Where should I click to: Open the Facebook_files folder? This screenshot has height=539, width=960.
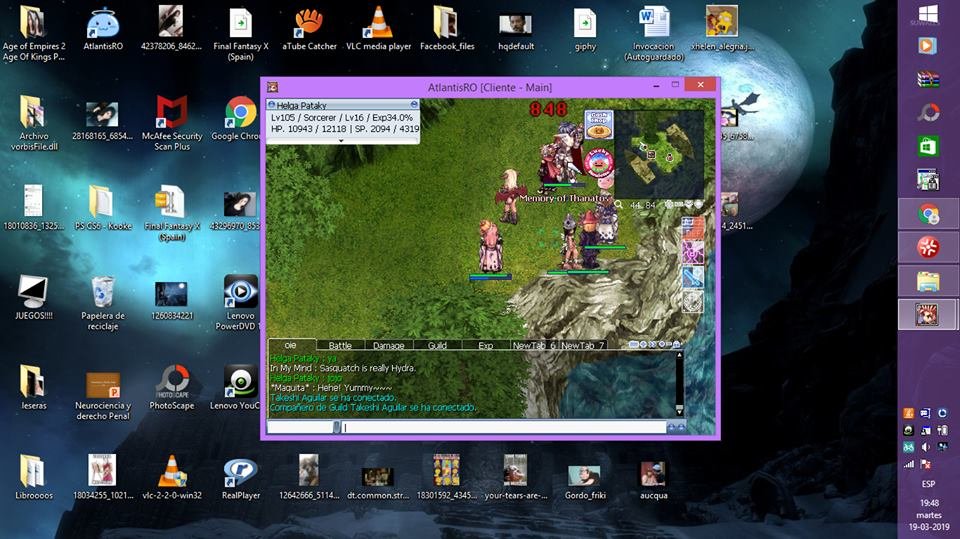447,29
